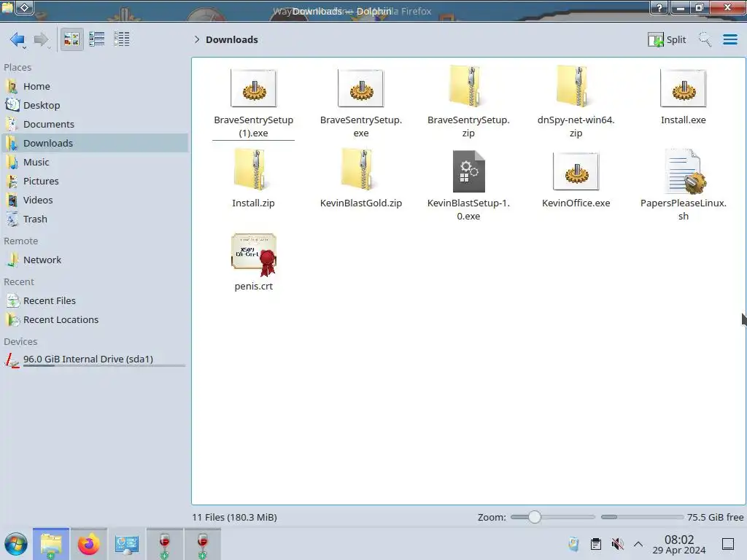Select KevinBlastSetup-1.0.exe file icon
This screenshot has width=747, height=560.
coord(468,171)
